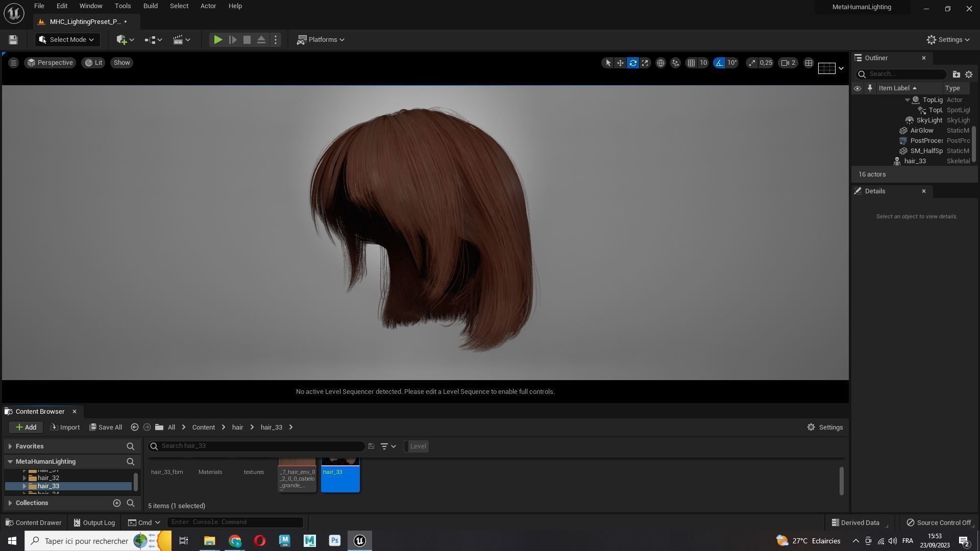Expand the Collections section
This screenshot has height=551, width=980.
click(10, 503)
